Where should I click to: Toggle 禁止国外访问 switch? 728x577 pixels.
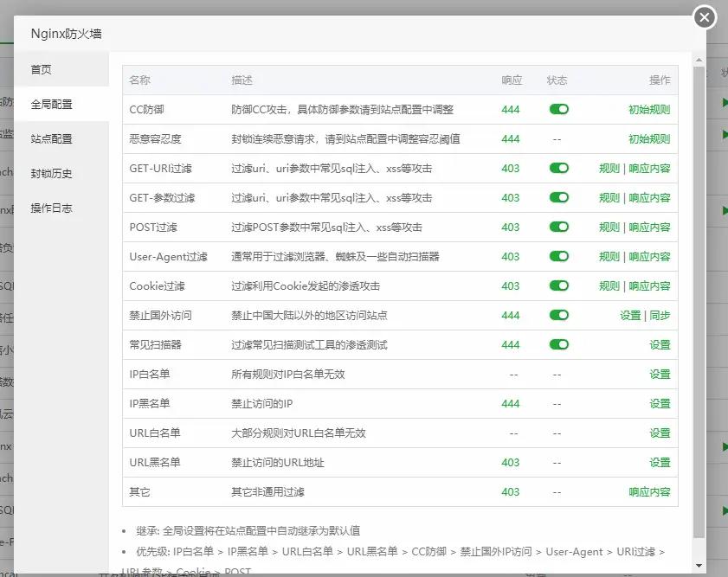click(558, 316)
